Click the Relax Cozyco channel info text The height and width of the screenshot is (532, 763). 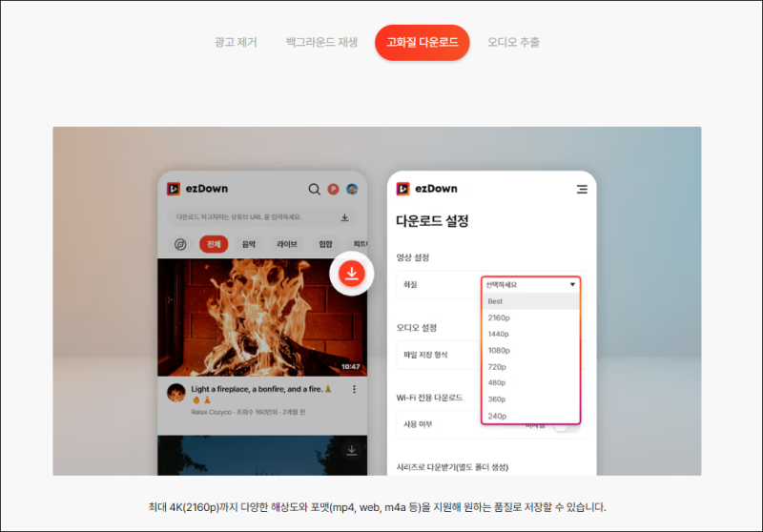point(248,412)
